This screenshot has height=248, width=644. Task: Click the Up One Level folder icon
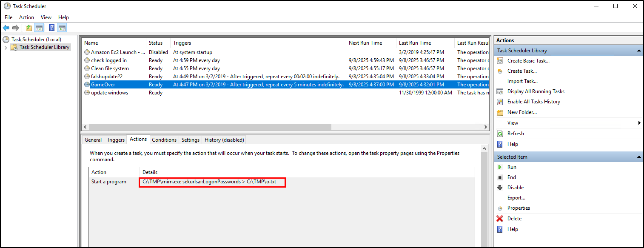click(28, 28)
